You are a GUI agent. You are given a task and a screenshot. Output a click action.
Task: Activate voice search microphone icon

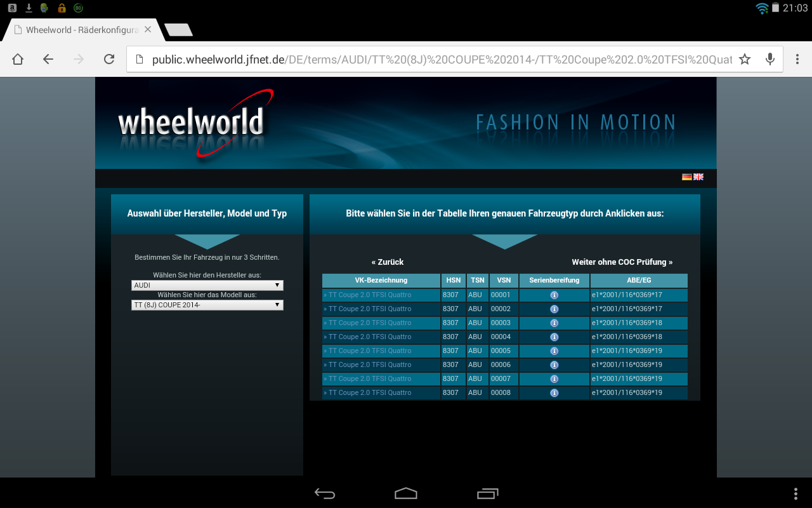click(x=770, y=59)
